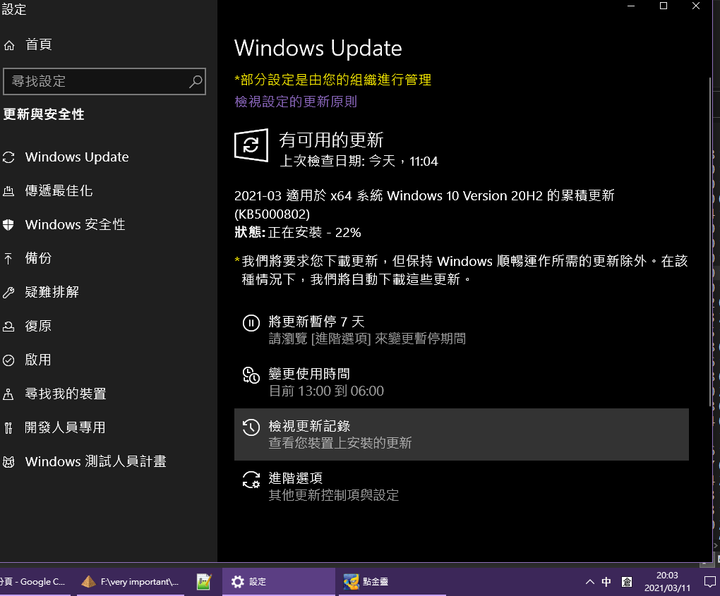720x596 pixels.
Task: Click the gear-sync icon for 進階選項
Action: [x=251, y=480]
